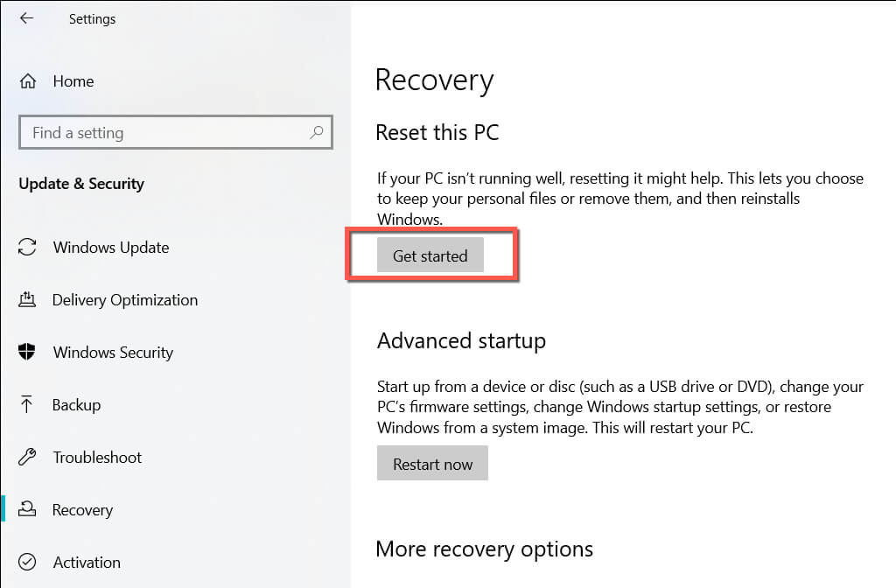The height and width of the screenshot is (588, 896).
Task: Click the Windows Update sync icon
Action: [x=27, y=248]
